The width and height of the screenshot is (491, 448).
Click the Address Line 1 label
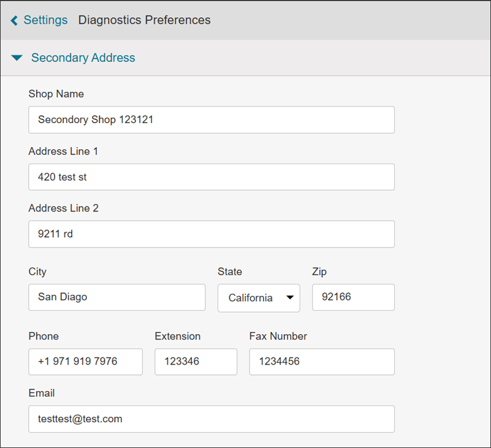tap(63, 151)
